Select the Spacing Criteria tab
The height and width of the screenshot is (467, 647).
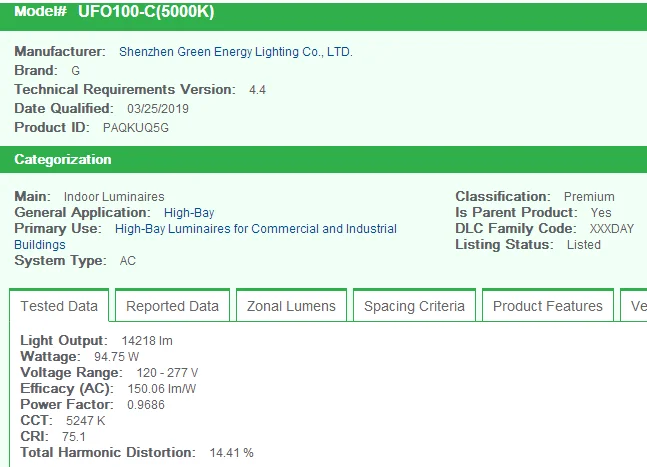point(414,306)
